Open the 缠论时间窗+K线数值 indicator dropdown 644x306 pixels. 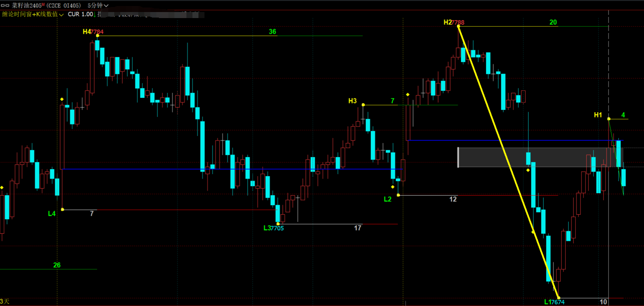pyautogui.click(x=33, y=14)
